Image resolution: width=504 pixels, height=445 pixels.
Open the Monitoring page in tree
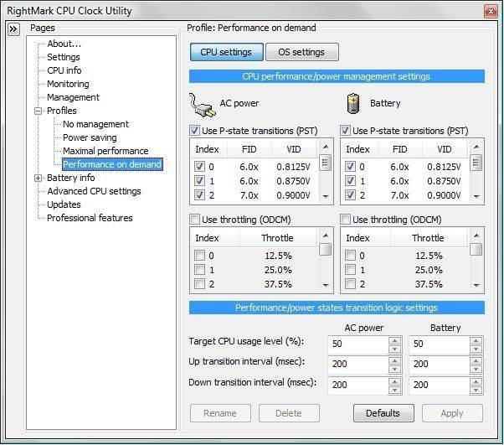[x=68, y=84]
